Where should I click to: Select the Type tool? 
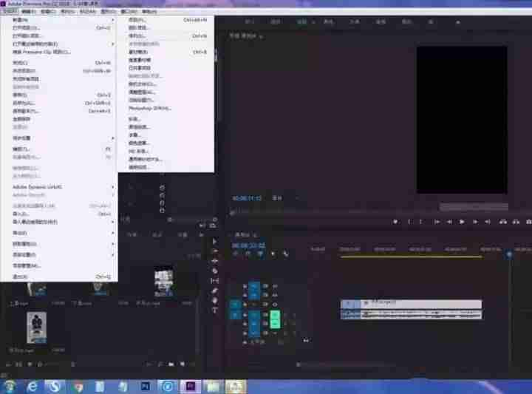tap(214, 310)
